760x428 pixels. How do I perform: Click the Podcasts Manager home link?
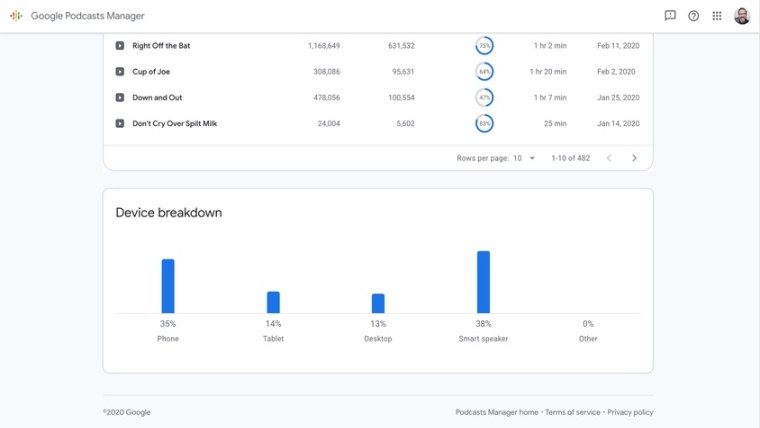click(x=497, y=412)
